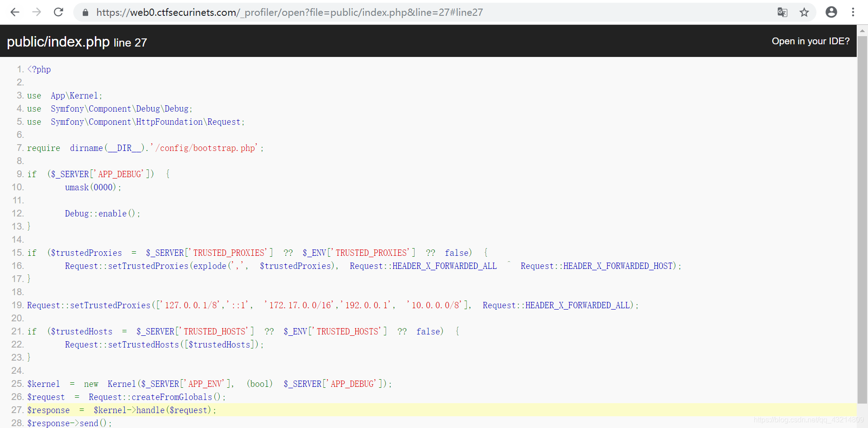
Task: Click 'Symfony\Component\Debug\Debug' on line 4
Action: coord(119,109)
